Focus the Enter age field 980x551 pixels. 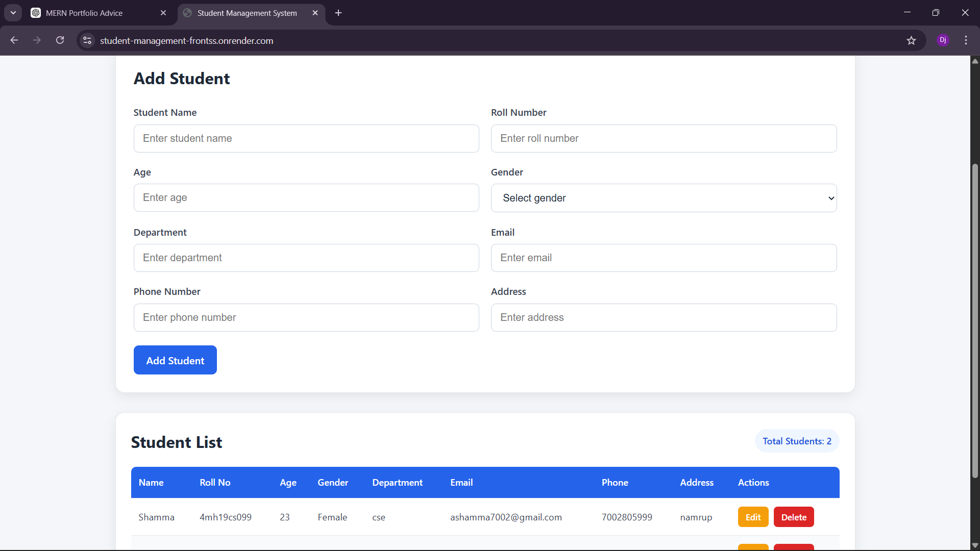[x=306, y=197]
